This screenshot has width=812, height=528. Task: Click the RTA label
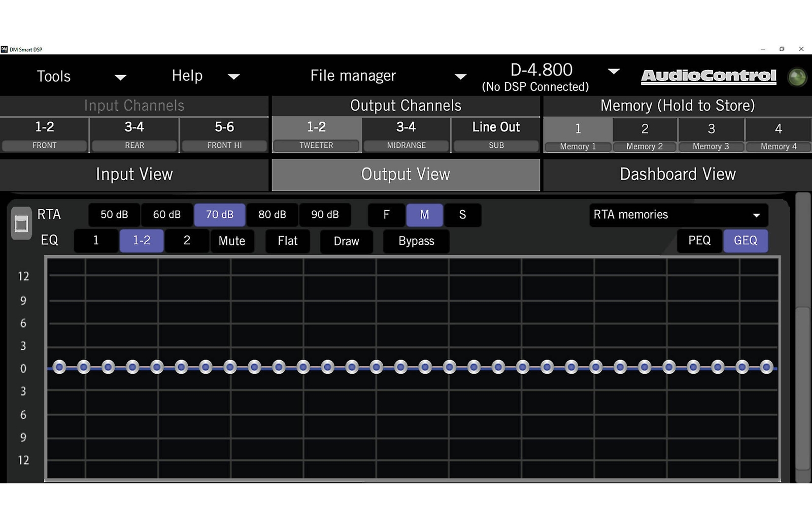pos(49,214)
